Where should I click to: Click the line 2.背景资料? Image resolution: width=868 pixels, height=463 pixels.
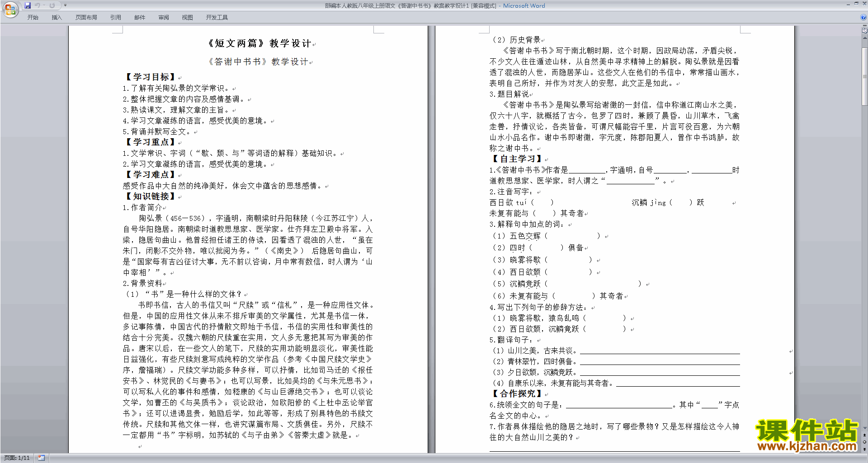point(142,283)
